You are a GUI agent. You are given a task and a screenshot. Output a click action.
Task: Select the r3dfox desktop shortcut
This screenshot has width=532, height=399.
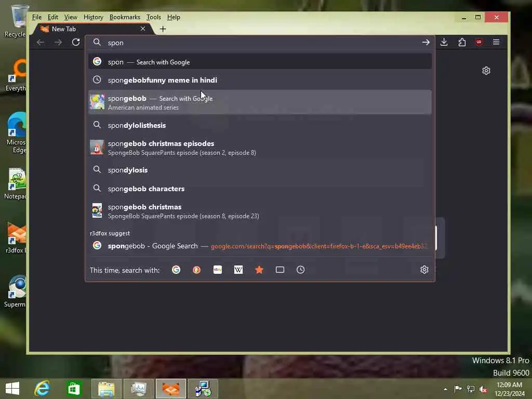tap(15, 237)
